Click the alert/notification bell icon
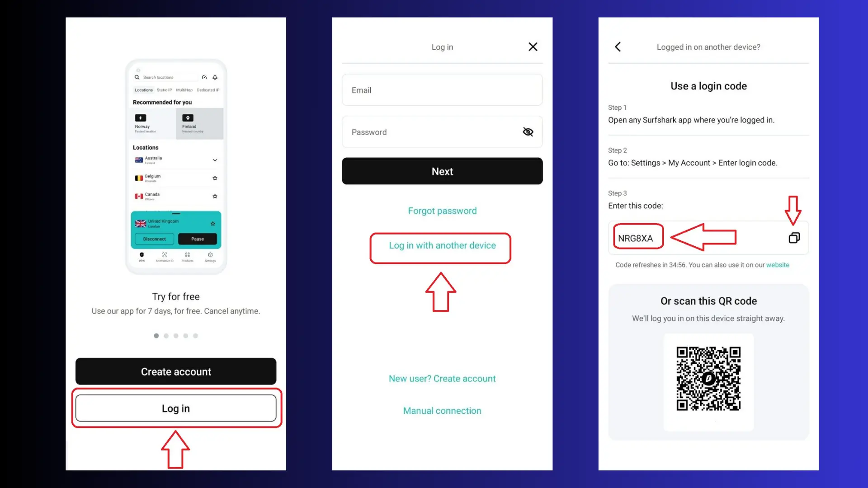868x488 pixels. point(216,77)
